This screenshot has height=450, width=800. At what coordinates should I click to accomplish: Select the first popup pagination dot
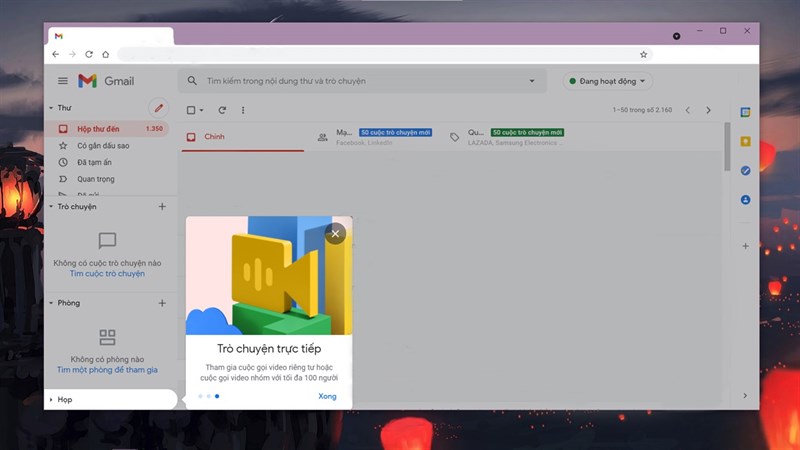tap(200, 396)
